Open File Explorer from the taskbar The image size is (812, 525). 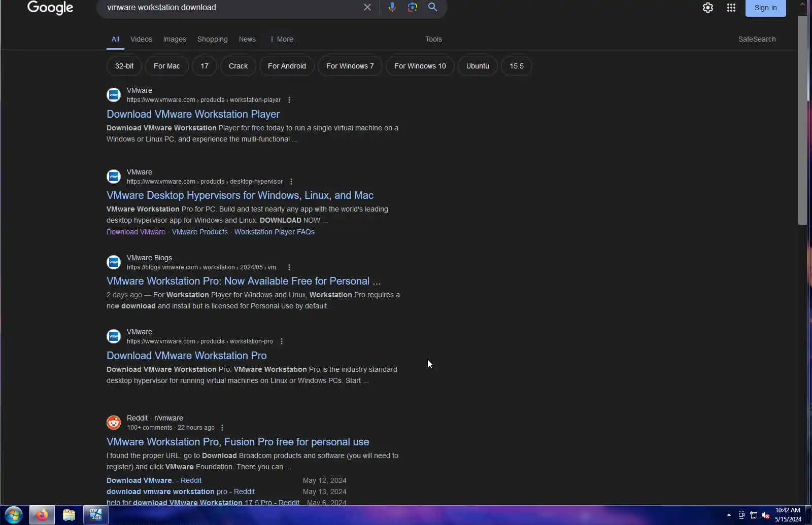point(69,515)
